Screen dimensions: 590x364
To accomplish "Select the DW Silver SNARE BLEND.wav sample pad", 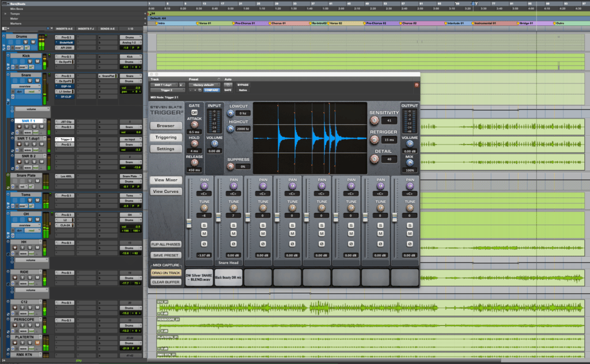I will pos(199,277).
